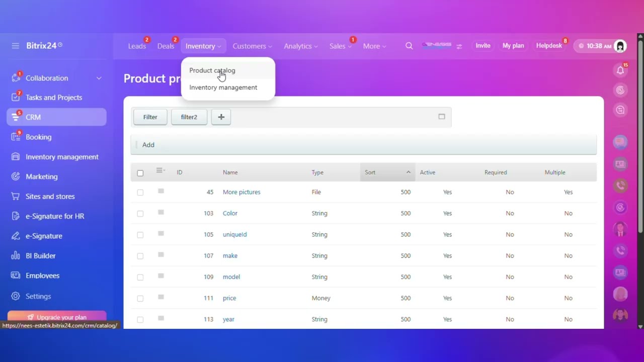The width and height of the screenshot is (644, 362).
Task: Click the Marketing sidebar icon
Action: (16, 176)
